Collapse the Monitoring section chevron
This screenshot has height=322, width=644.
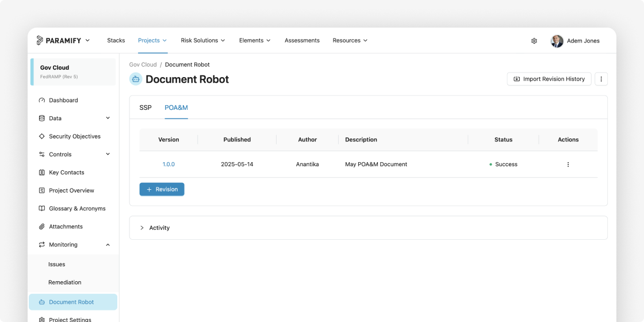(108, 245)
